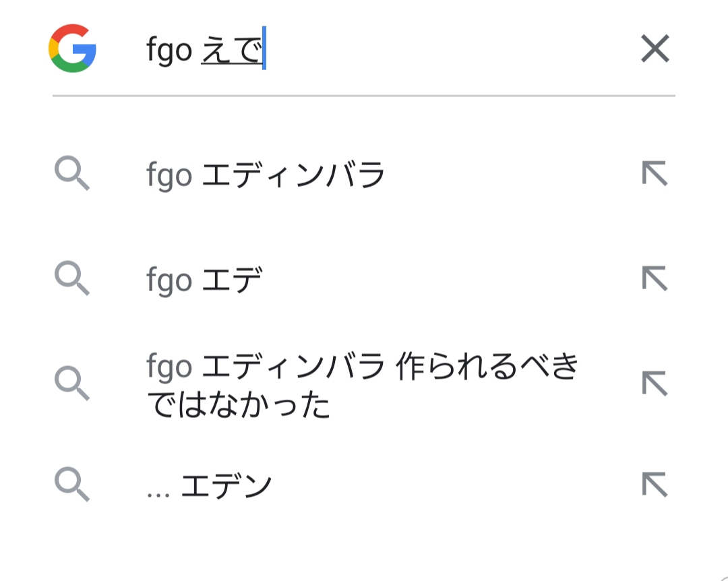
Task: Tap magnifier icon beside "... エデン" suggestion
Action: (71, 485)
